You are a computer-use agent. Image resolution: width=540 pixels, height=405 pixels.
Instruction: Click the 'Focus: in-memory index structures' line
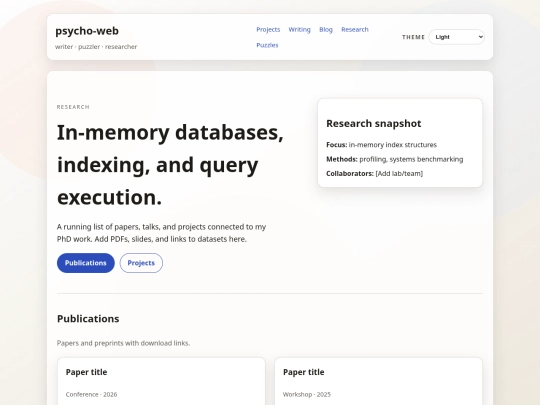pyautogui.click(x=381, y=145)
